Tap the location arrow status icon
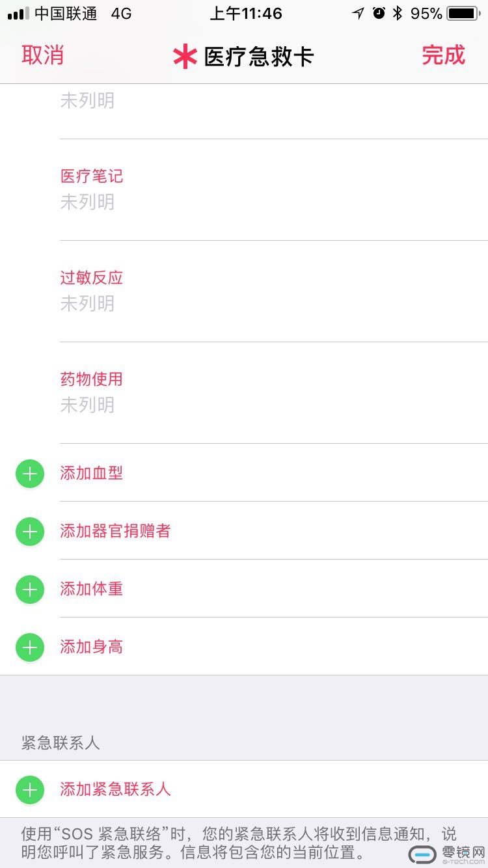Image resolution: width=488 pixels, height=868 pixels. 358,14
